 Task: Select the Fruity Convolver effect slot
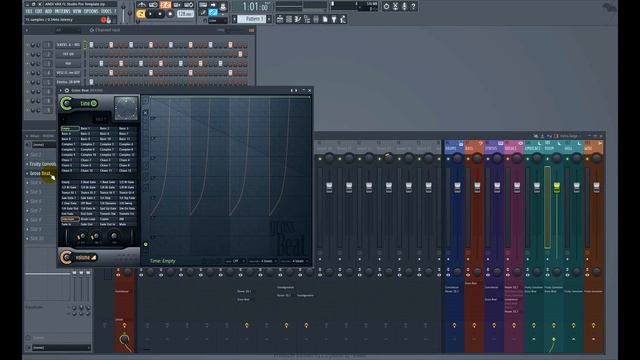(x=42, y=164)
